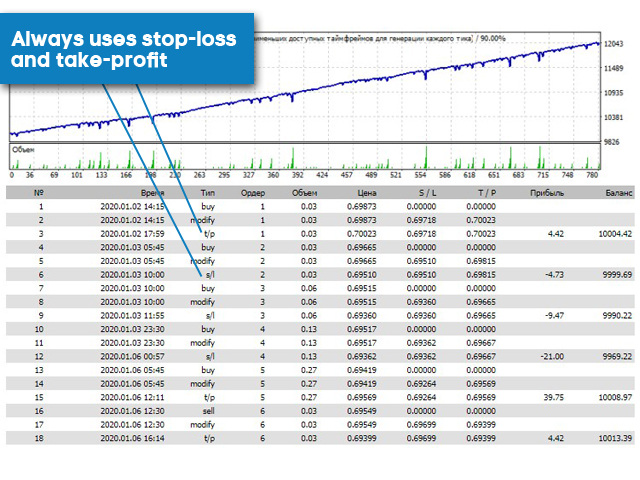The height and width of the screenshot is (480, 640).
Task: Click balance value 9990.22
Action: [x=617, y=316]
